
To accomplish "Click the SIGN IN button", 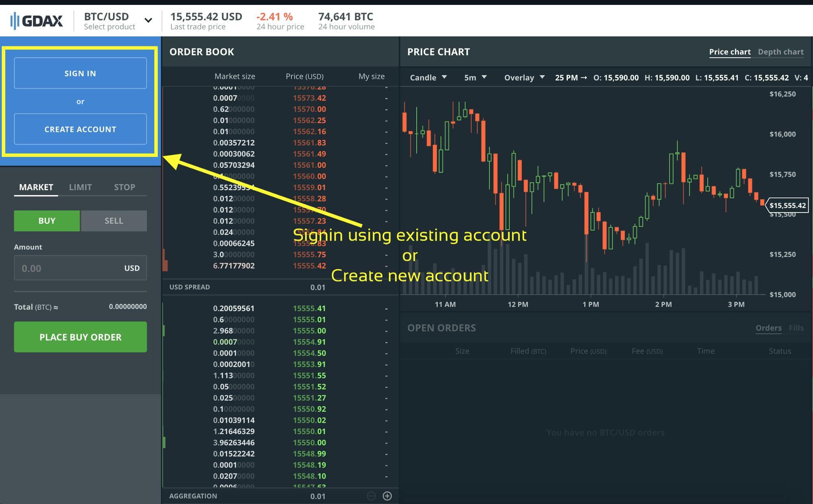I will click(x=80, y=73).
